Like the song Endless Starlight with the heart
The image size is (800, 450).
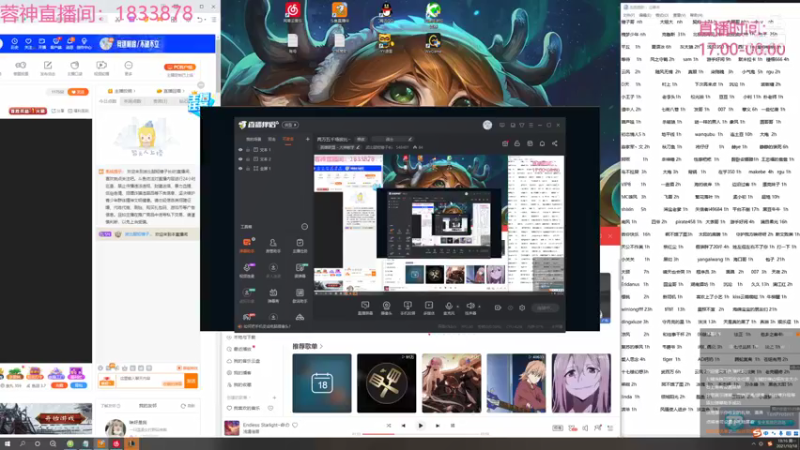tap(295, 425)
